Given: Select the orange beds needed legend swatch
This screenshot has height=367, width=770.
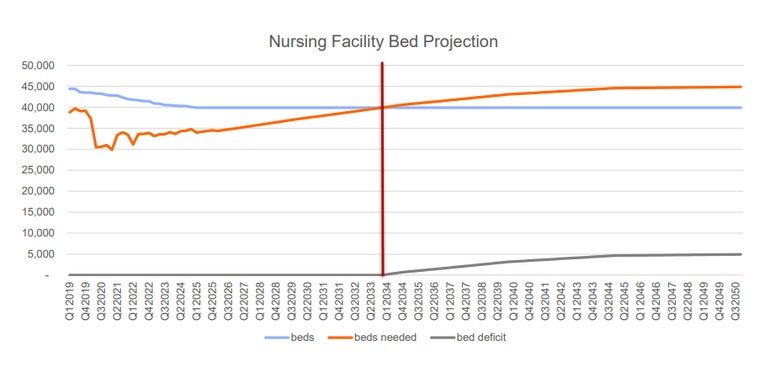Looking at the screenshot, I should point(340,338).
